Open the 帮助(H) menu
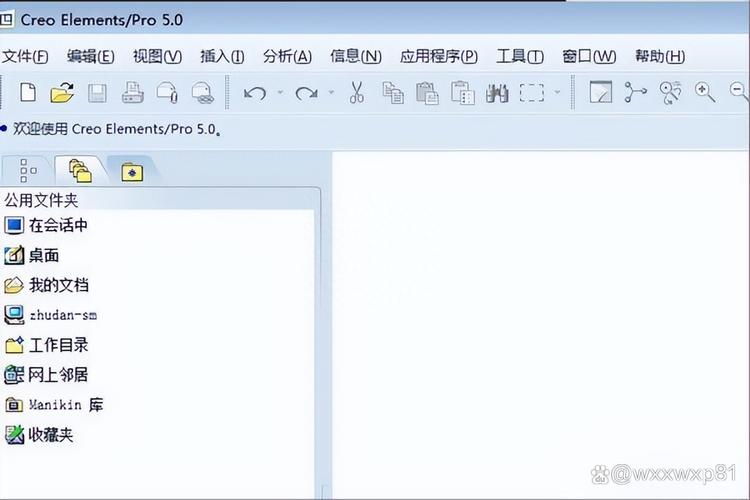The height and width of the screenshot is (500, 750). (x=660, y=56)
